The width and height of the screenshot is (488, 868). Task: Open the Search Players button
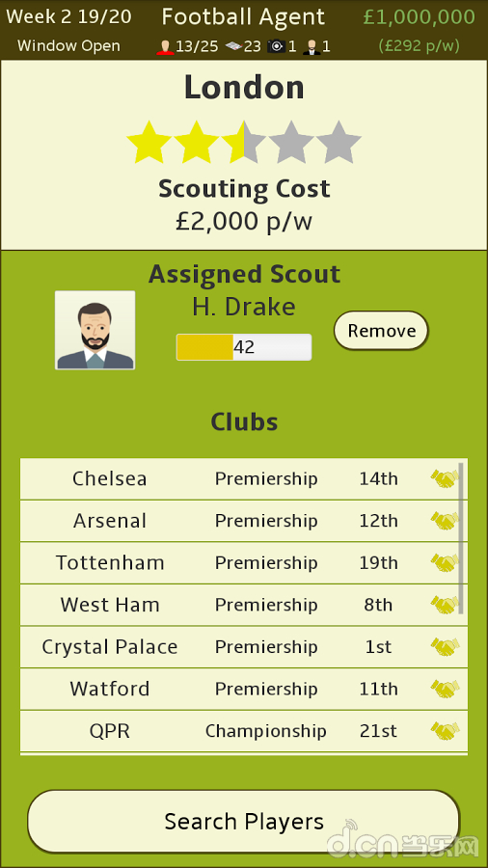click(x=244, y=822)
